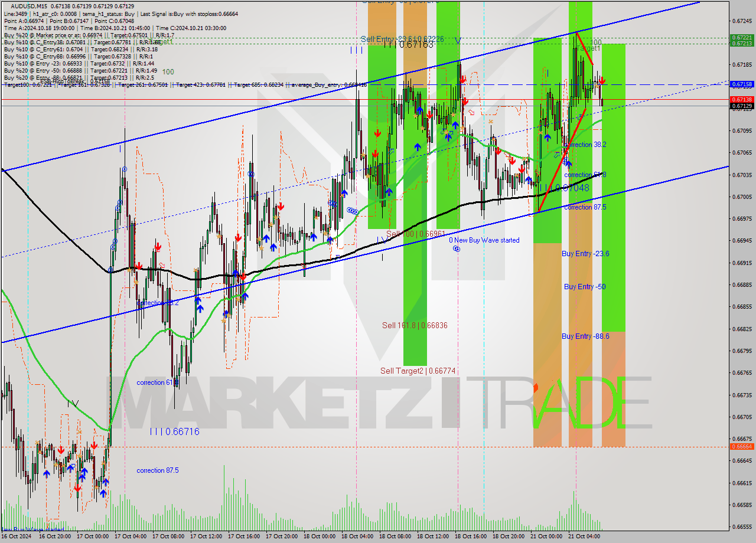756x543 pixels.
Task: Click the '21 Oct 04:00' time axis label
Action: pos(584,537)
